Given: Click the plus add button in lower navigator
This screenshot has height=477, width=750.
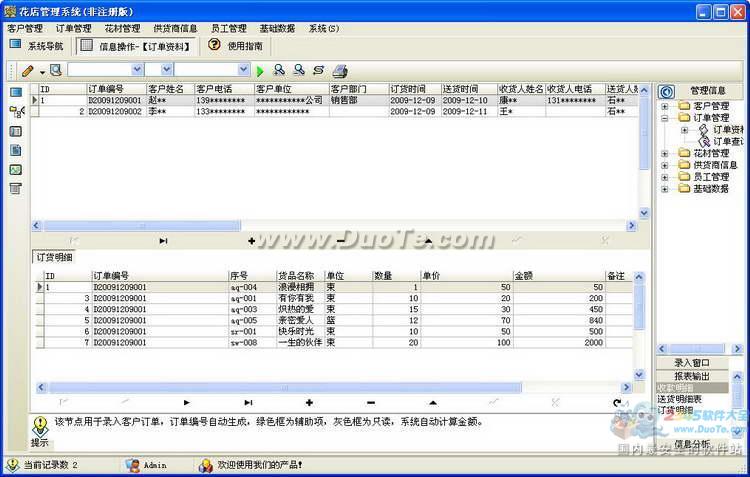Looking at the screenshot, I should pos(309,402).
